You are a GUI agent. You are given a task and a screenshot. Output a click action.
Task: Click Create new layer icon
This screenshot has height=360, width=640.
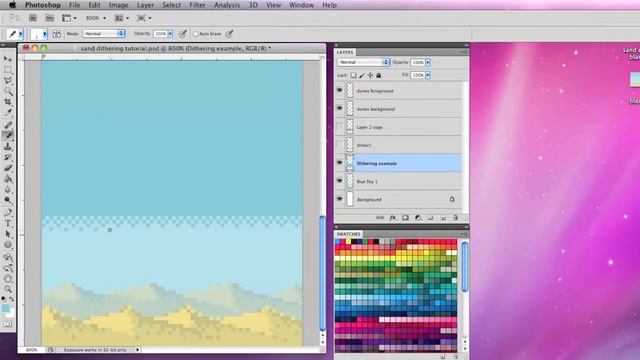coord(443,218)
